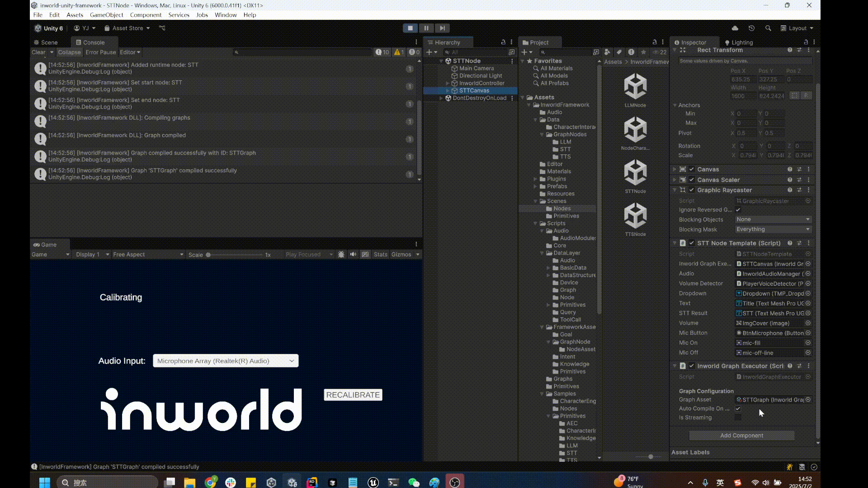The width and height of the screenshot is (868, 488).
Task: Select STTCanvas in the Hierarchy
Action: (x=473, y=90)
